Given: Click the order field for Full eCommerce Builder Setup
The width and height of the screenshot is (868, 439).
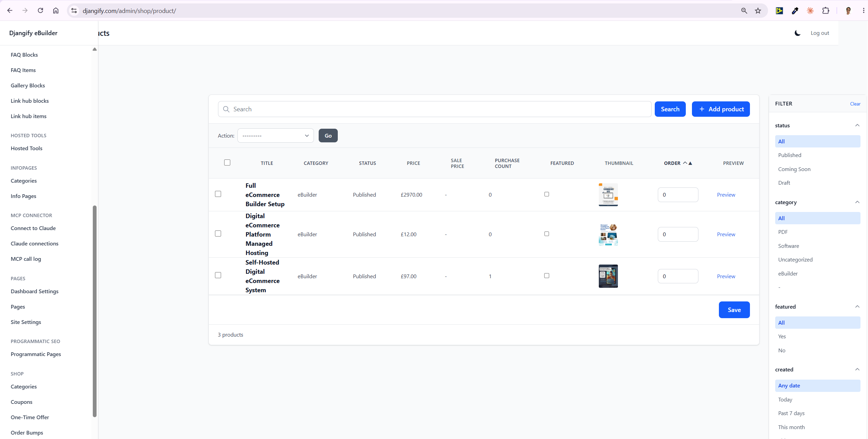Looking at the screenshot, I should click(x=678, y=195).
